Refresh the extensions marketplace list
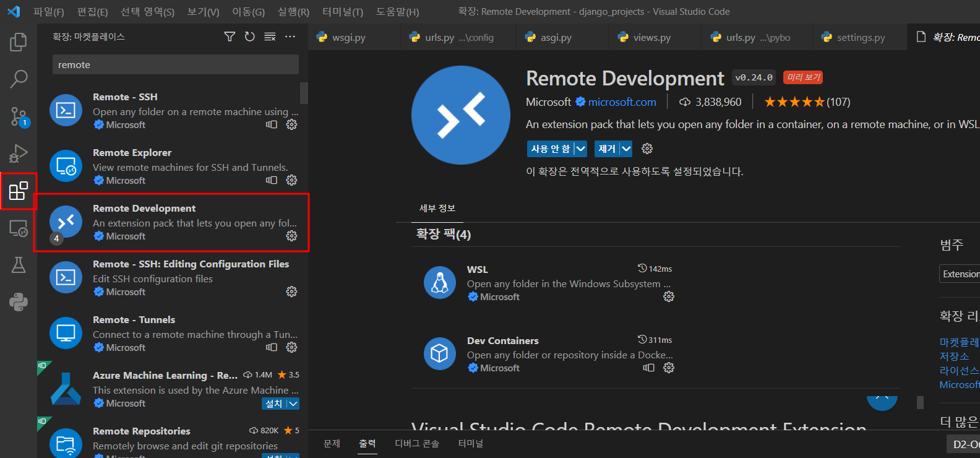Viewport: 980px width, 458px height. [249, 37]
